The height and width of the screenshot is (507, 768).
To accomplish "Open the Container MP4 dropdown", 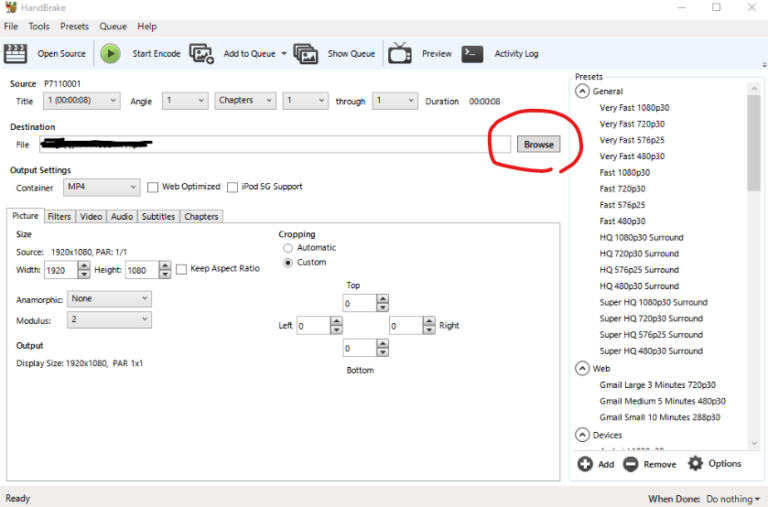I will 103,187.
